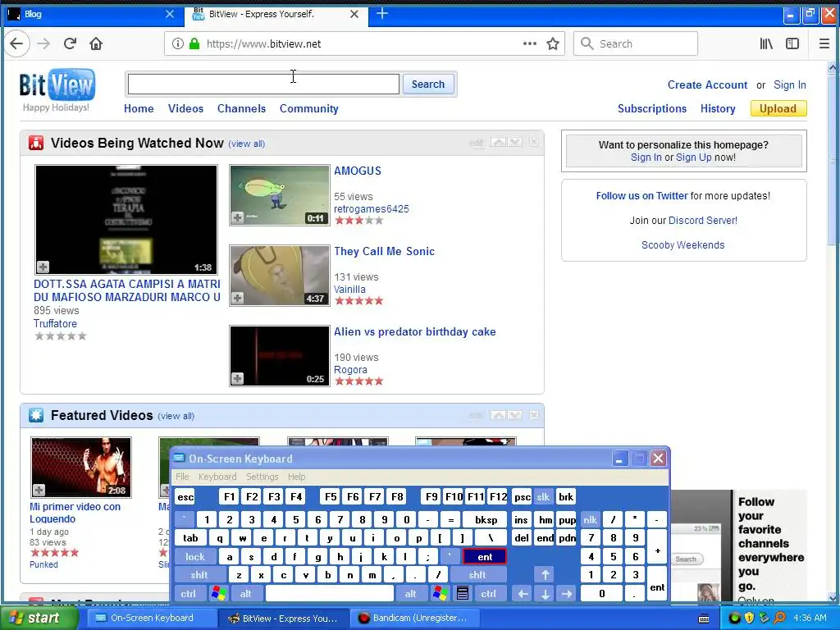Move Videos Being Watched Now module down
Screen dimensions: 840x630
click(x=515, y=142)
